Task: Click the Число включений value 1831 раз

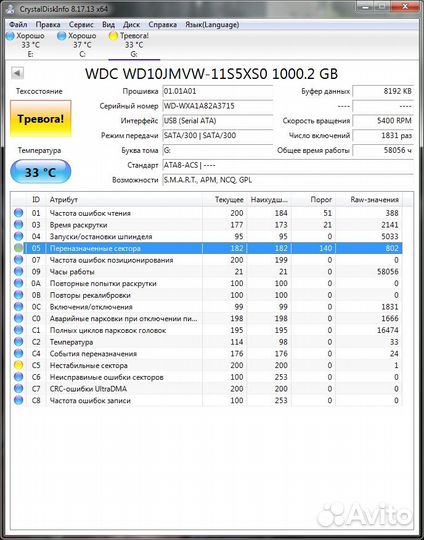Action: pos(383,135)
